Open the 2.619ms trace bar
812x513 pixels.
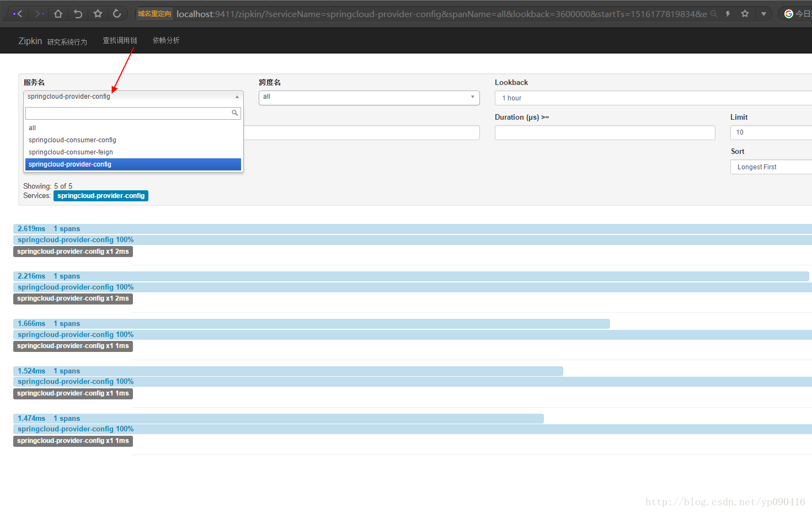pos(413,229)
